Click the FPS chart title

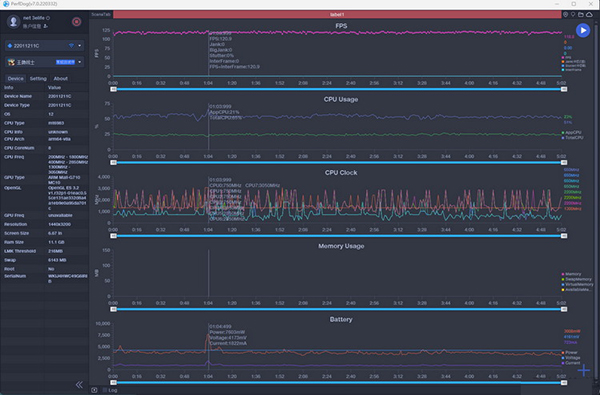click(341, 26)
